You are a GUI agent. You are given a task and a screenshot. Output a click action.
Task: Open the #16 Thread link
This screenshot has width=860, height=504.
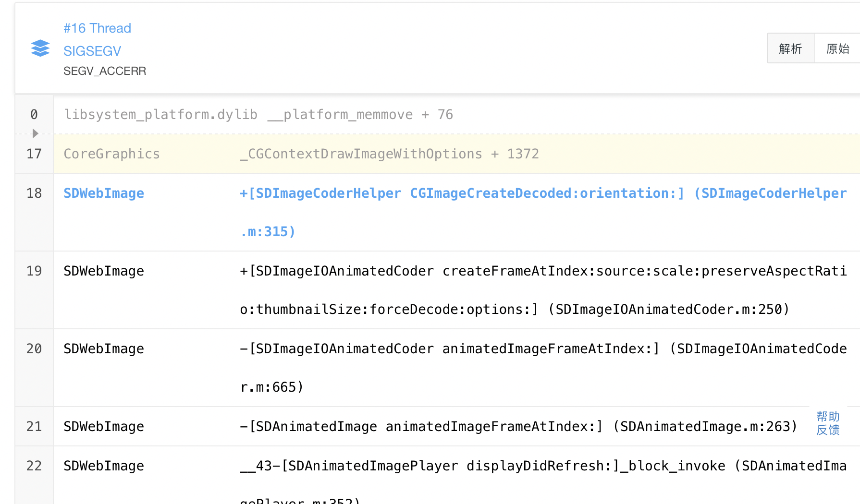(97, 28)
